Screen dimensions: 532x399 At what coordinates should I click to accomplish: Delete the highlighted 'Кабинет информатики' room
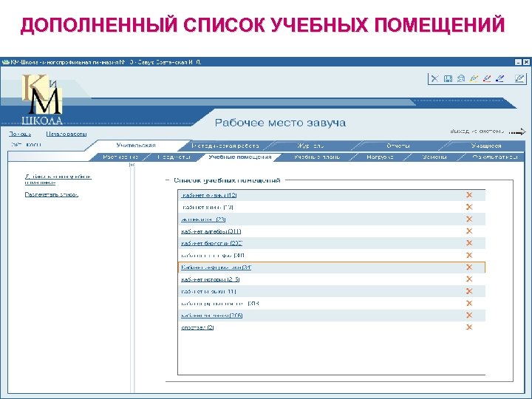tap(469, 267)
